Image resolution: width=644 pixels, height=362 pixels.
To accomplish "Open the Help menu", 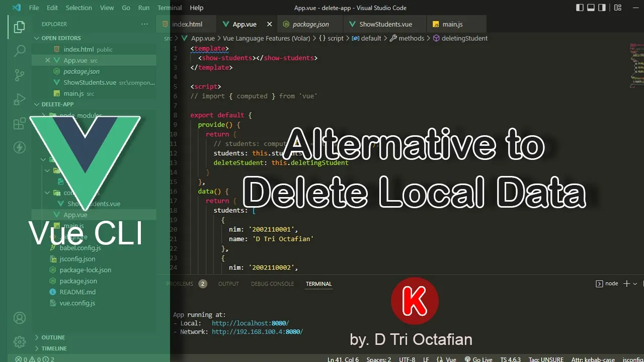I will pyautogui.click(x=197, y=8).
